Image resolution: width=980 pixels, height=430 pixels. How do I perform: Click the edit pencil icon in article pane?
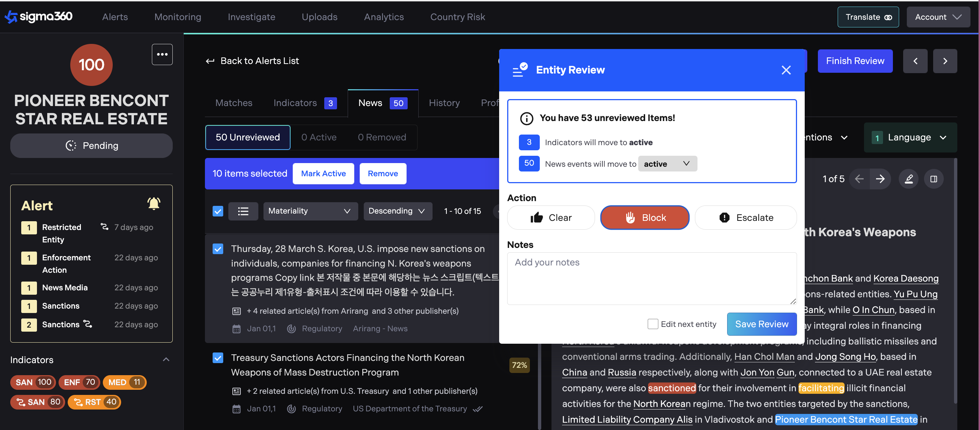pyautogui.click(x=909, y=179)
